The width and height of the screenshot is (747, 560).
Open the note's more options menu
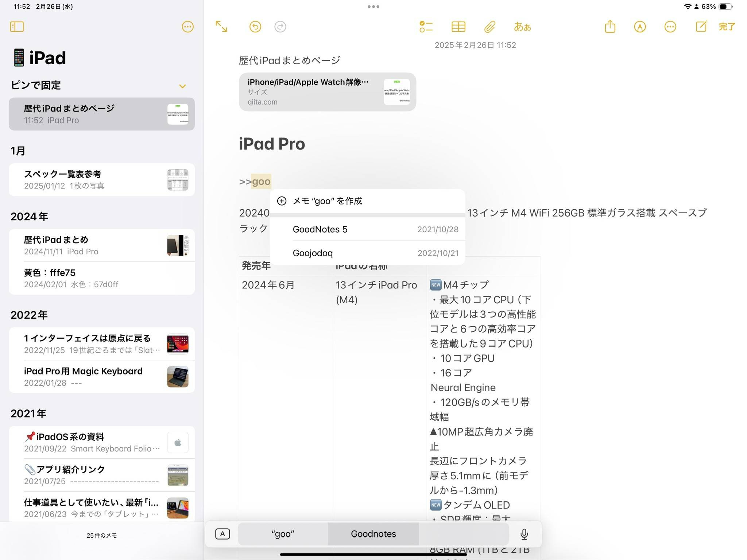click(670, 27)
